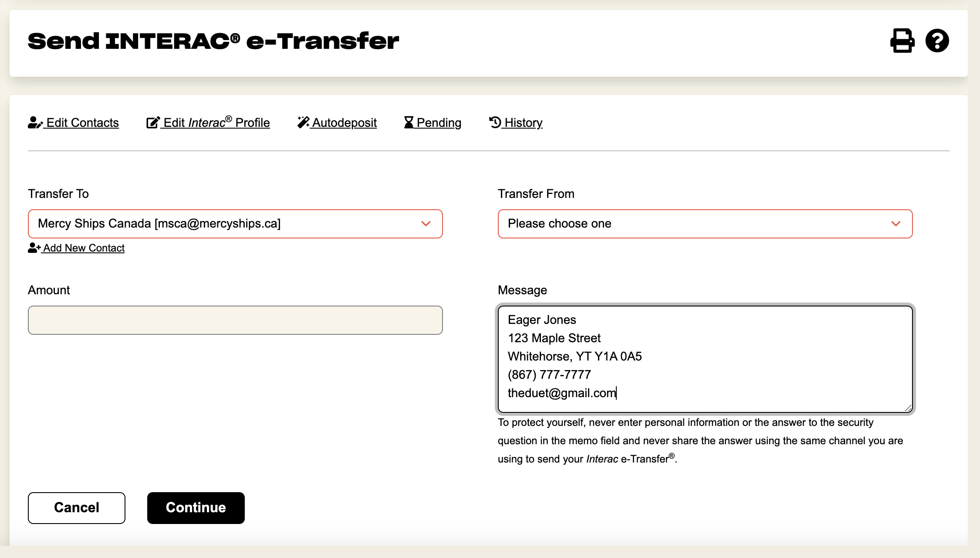Click the Edit Interac Profile pencil icon
980x558 pixels.
[x=153, y=122]
